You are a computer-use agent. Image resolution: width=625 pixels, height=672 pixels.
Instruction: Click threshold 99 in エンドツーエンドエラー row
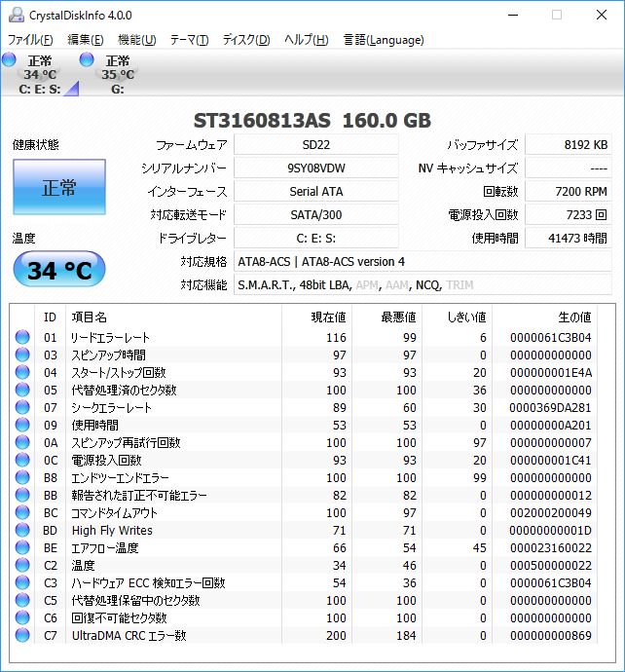[x=480, y=478]
